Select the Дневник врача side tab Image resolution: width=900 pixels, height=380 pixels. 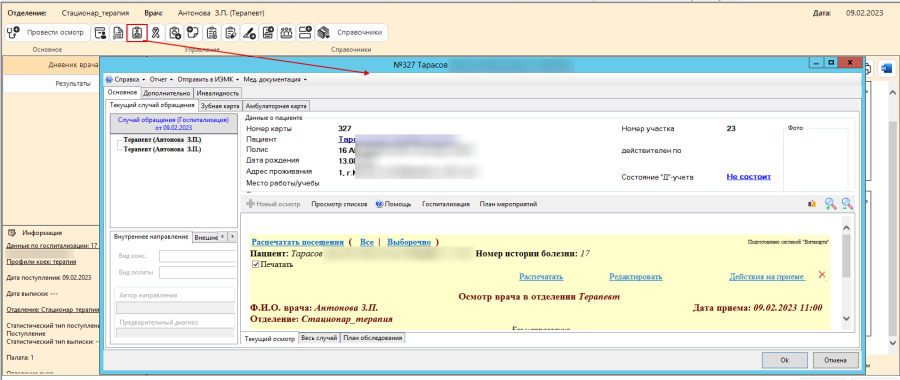51,65
